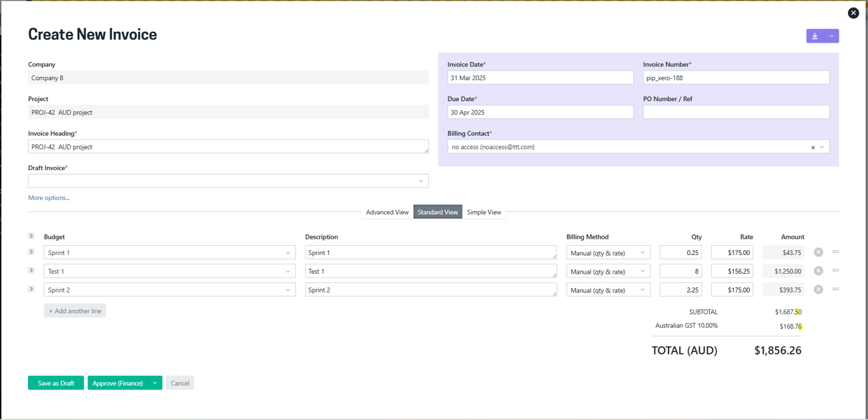Close the Create New Invoice dialog
The height and width of the screenshot is (420, 868).
853,13
